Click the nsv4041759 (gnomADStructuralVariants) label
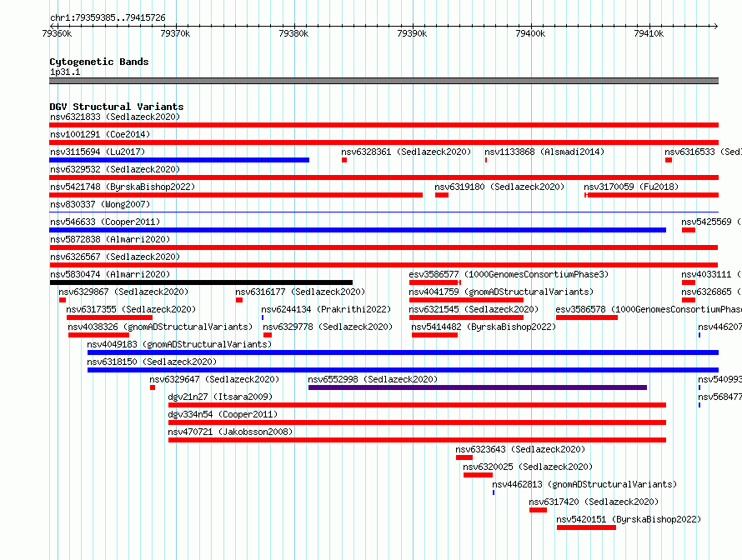This screenshot has width=742, height=560. click(x=501, y=292)
